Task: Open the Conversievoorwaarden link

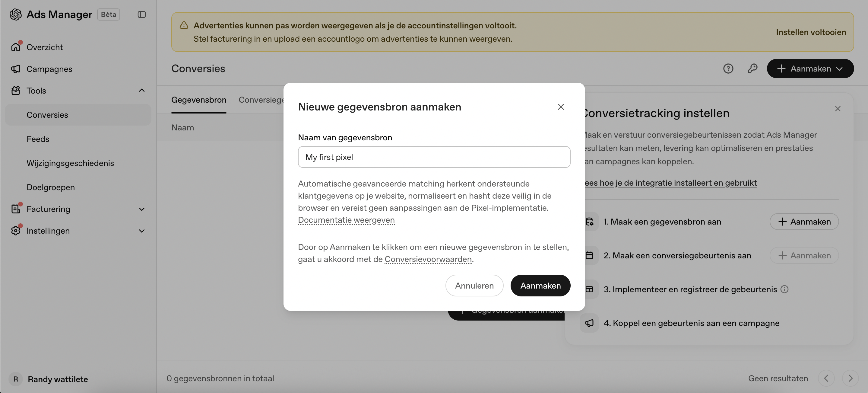Action: click(x=428, y=259)
